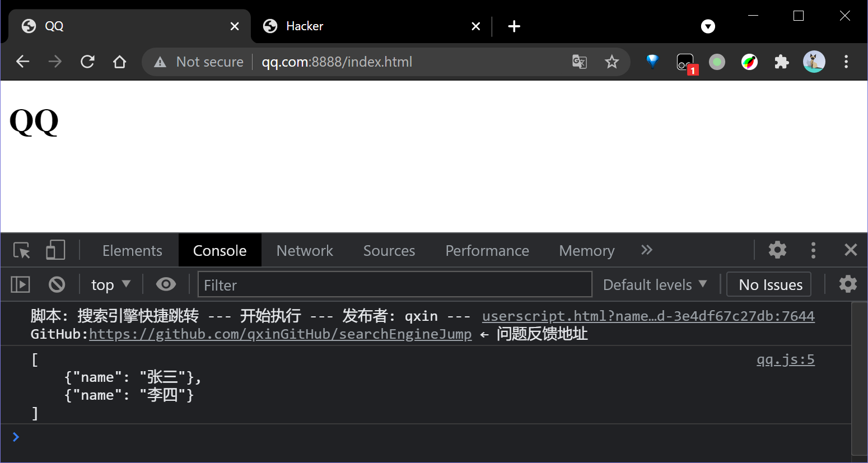Image resolution: width=868 pixels, height=463 pixels.
Task: Select the Console panel tab
Action: [x=220, y=250]
